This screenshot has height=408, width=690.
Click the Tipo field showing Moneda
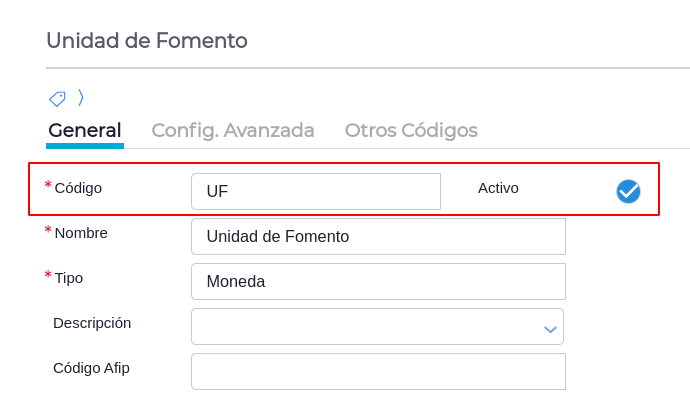(x=378, y=282)
